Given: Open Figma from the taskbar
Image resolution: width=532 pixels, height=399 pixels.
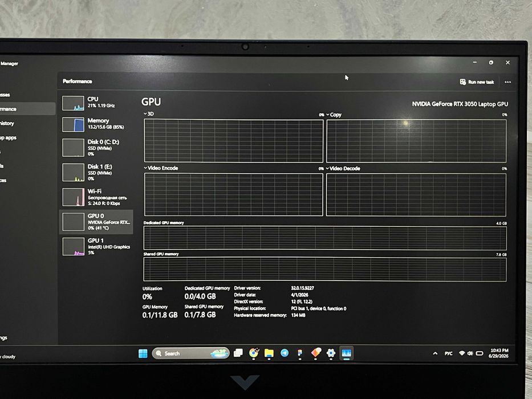Looking at the screenshot, I should tap(300, 353).
